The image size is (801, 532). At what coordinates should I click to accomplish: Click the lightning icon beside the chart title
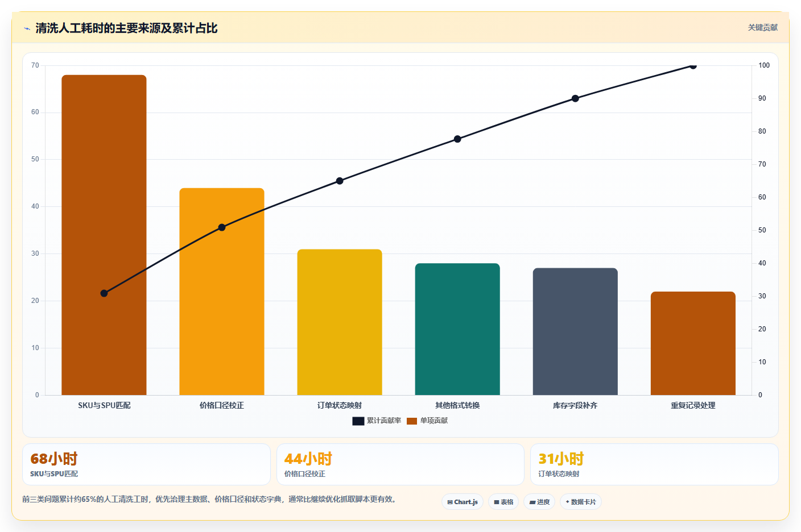tap(27, 28)
